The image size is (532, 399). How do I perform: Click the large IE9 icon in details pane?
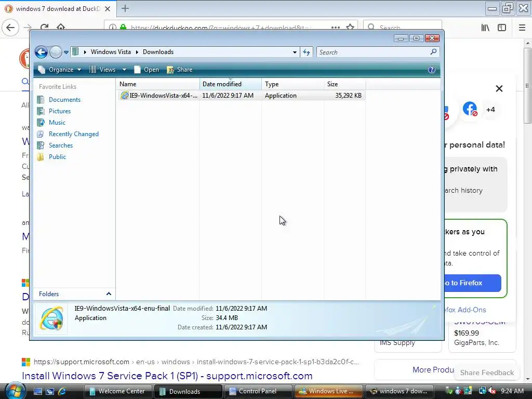[x=51, y=318]
